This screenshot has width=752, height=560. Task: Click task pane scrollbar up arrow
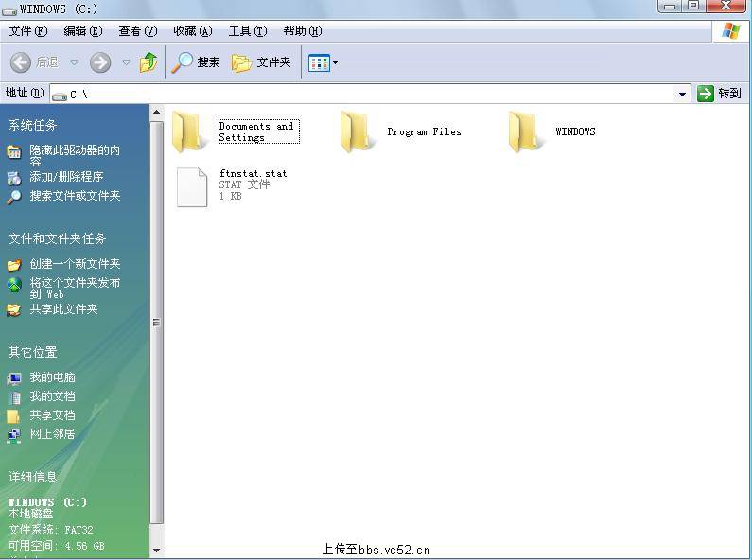(156, 113)
